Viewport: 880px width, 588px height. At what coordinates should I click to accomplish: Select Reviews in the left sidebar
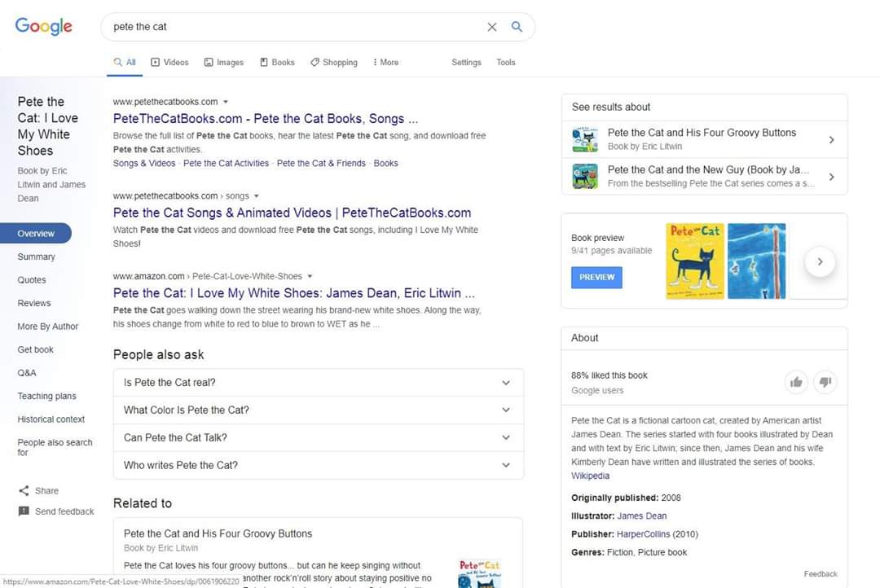34,303
